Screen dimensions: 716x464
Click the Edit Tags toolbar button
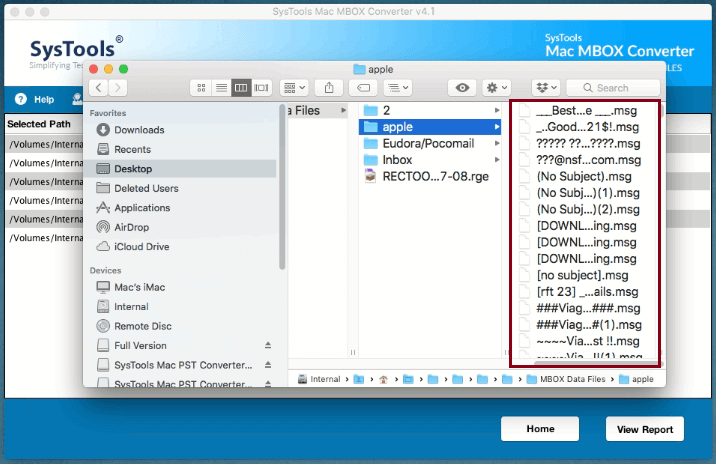coord(363,88)
